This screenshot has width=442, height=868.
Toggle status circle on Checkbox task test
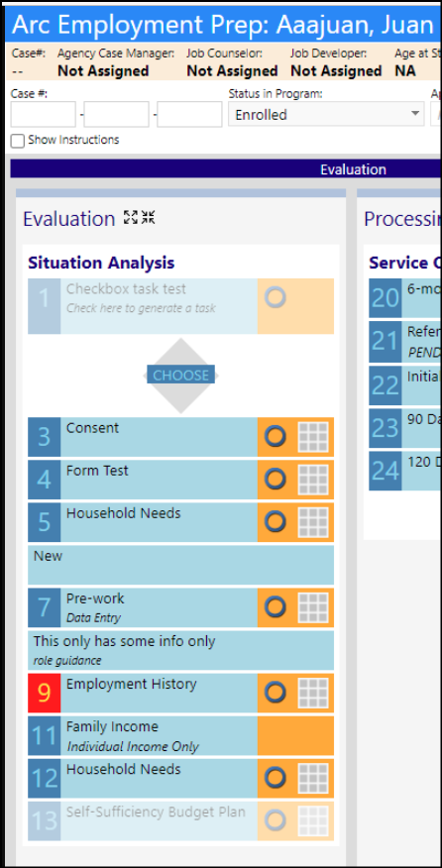tap(276, 297)
